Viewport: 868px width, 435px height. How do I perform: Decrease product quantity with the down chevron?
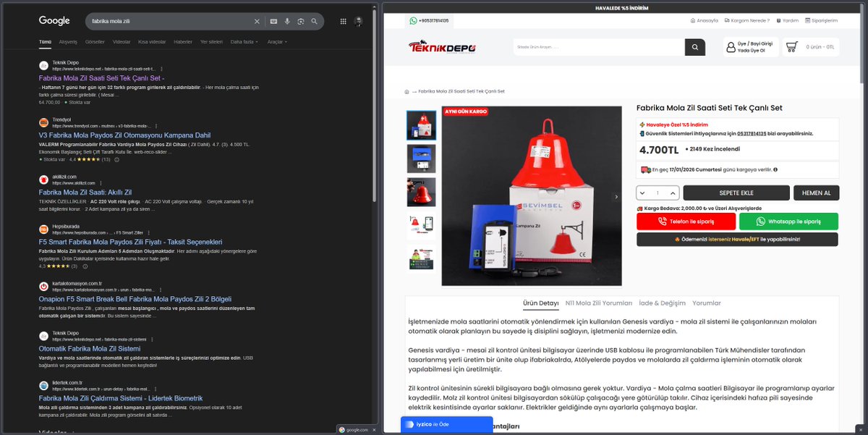click(x=642, y=193)
